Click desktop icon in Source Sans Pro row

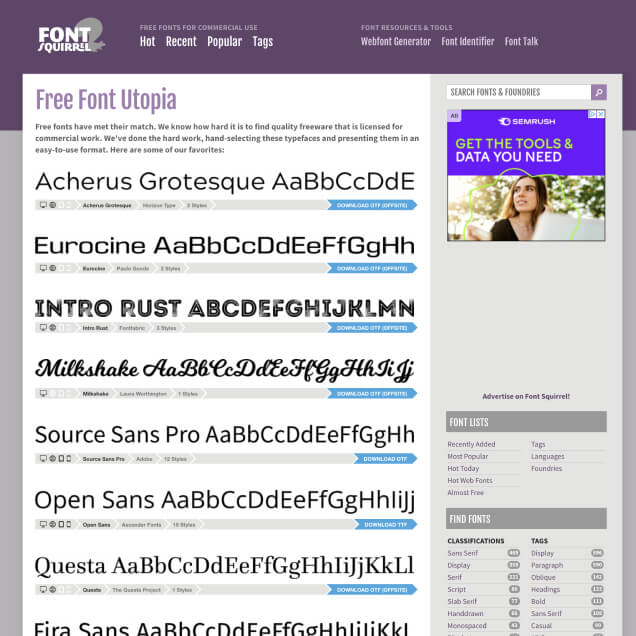(x=43, y=458)
